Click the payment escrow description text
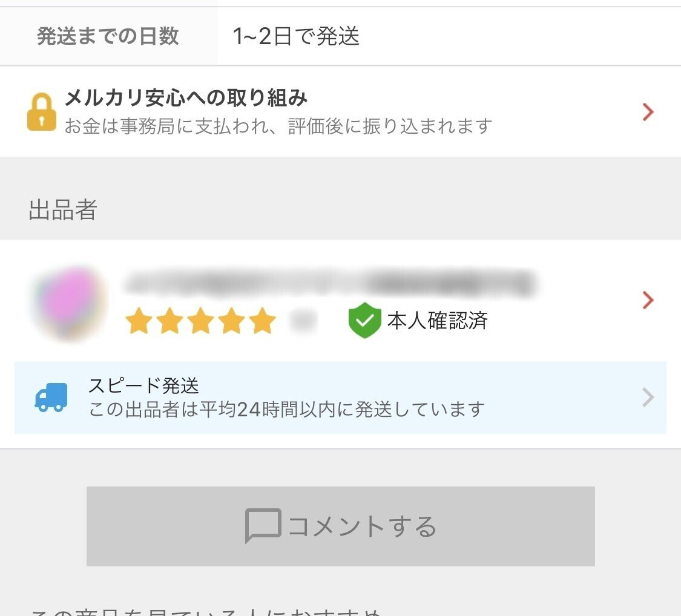The height and width of the screenshot is (616, 681). tap(278, 126)
